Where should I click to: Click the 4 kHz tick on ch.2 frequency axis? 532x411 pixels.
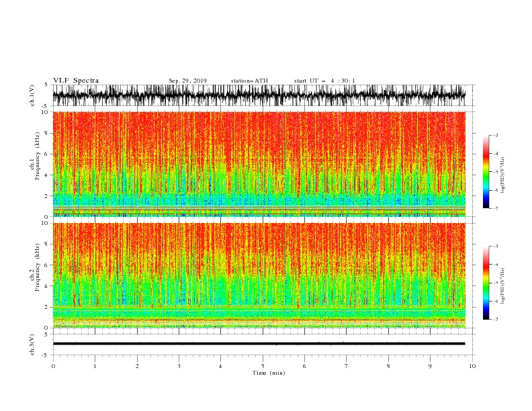coord(47,286)
